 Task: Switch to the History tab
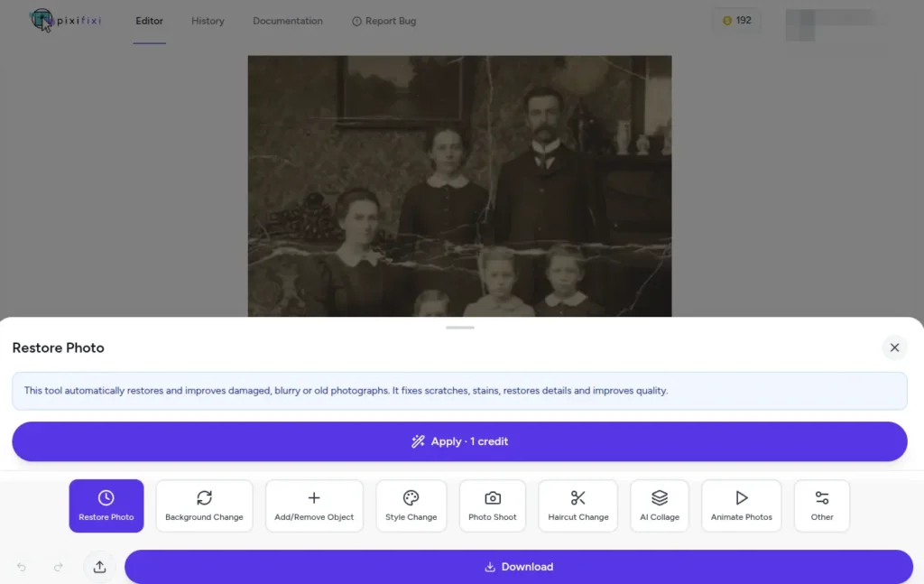[208, 21]
